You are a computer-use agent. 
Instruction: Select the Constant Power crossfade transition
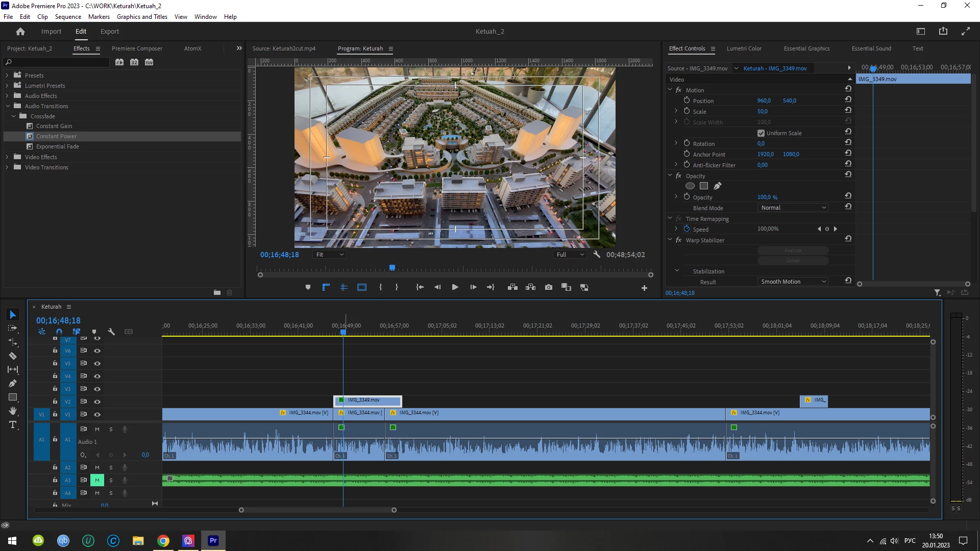pyautogui.click(x=56, y=136)
